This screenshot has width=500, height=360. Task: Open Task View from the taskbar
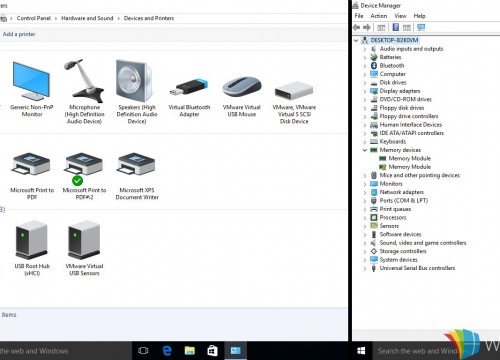click(143, 351)
